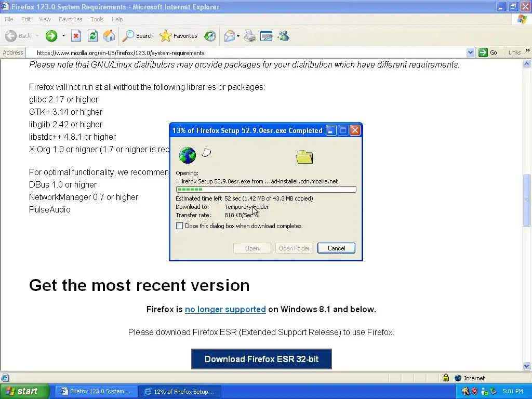Viewport: 532px width, 399px height.
Task: Open the Messenger people icon
Action: 283,36
